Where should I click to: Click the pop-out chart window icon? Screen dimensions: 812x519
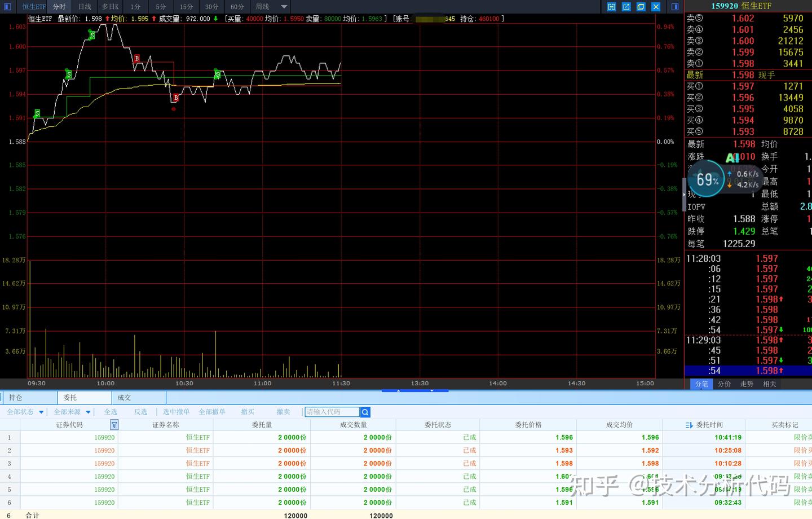coord(626,7)
